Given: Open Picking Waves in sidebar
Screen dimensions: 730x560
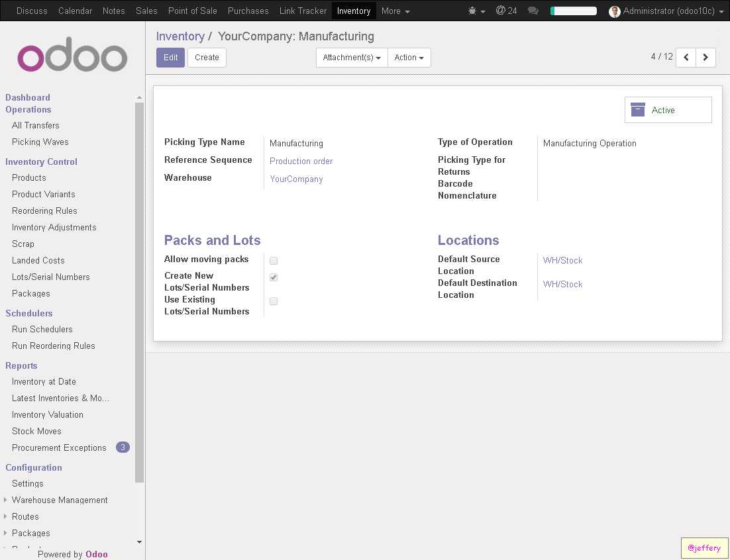Looking at the screenshot, I should click(x=40, y=142).
